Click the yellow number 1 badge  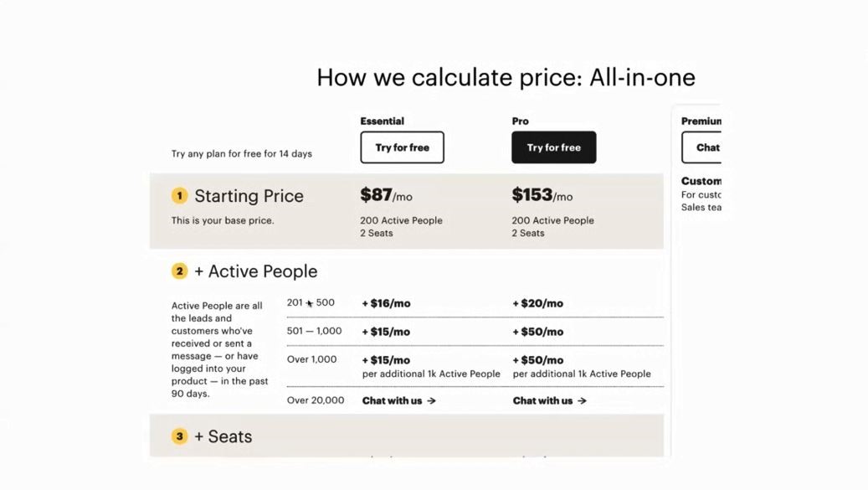[x=179, y=195]
